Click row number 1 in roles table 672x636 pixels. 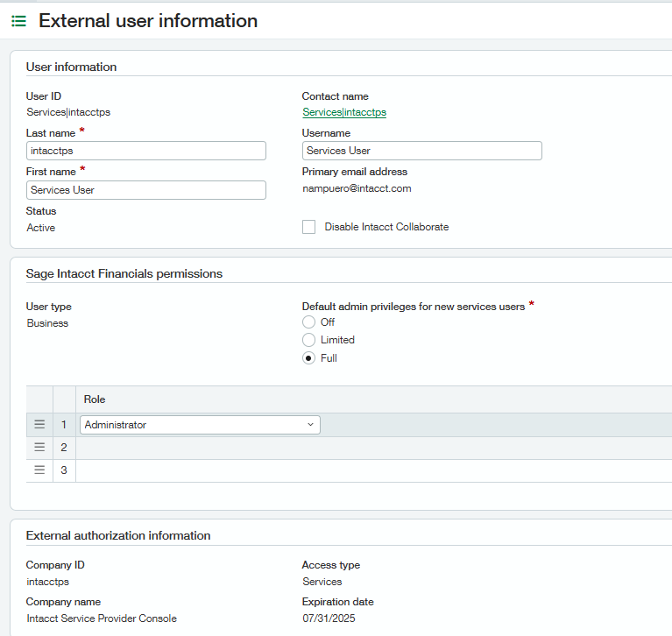click(x=64, y=425)
